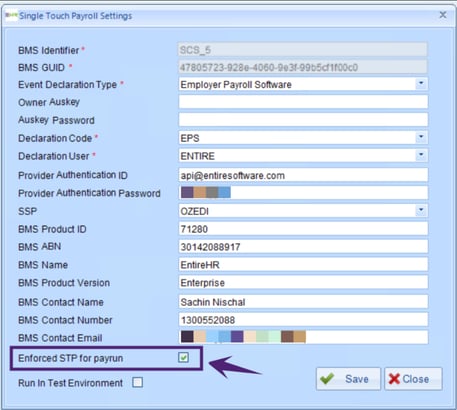Click the BMS Contact Name field

[303, 302]
